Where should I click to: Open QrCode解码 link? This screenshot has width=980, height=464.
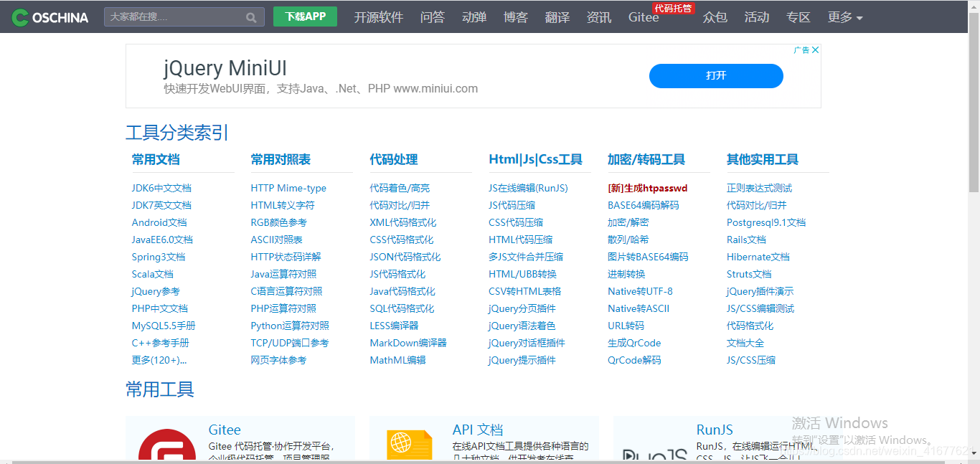pyautogui.click(x=634, y=360)
